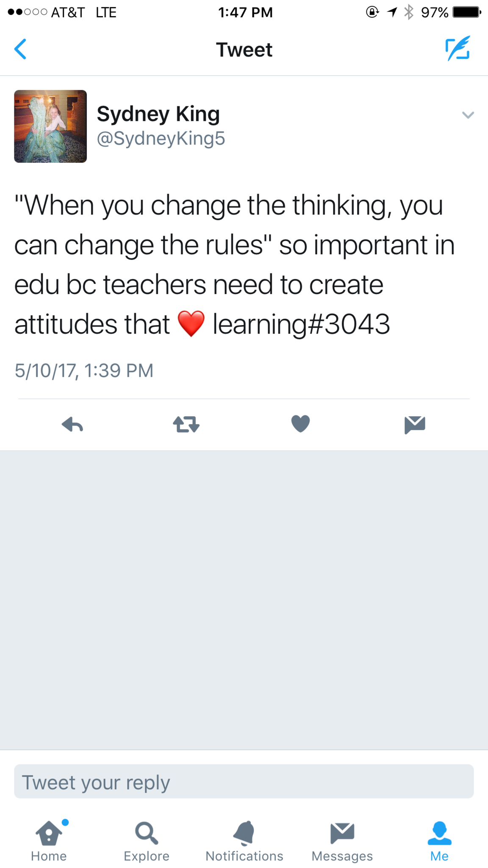Viewport: 488px width, 868px height.
Task: Switch to the Home tab
Action: point(49,841)
